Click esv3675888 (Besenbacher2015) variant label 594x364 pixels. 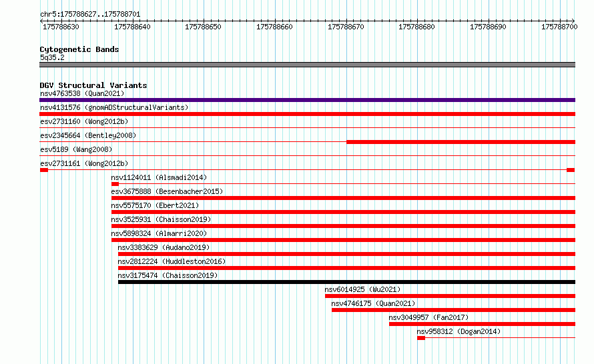[x=167, y=191]
